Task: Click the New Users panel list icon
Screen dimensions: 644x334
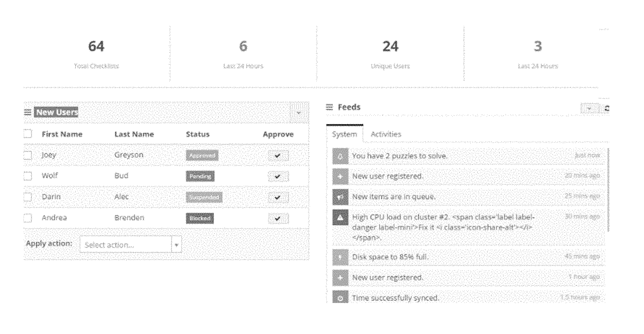Action: tap(27, 112)
